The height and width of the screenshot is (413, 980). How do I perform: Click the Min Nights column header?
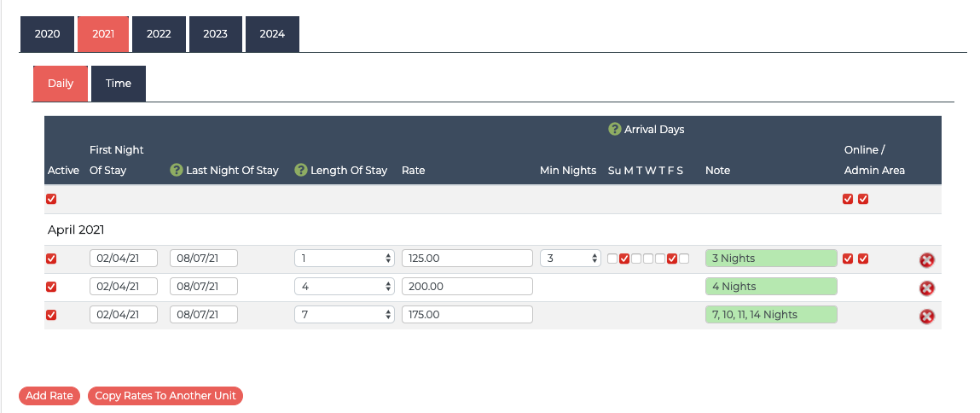(x=568, y=170)
